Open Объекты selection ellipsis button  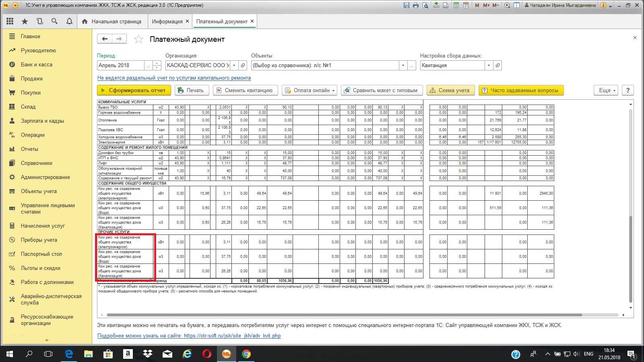(411, 65)
